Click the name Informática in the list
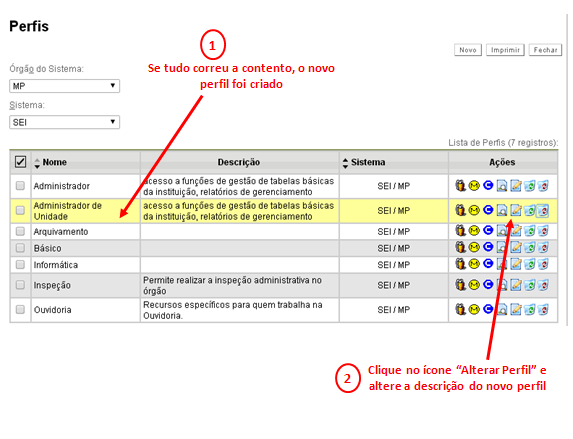This screenshot has height=439, width=573. tap(56, 265)
